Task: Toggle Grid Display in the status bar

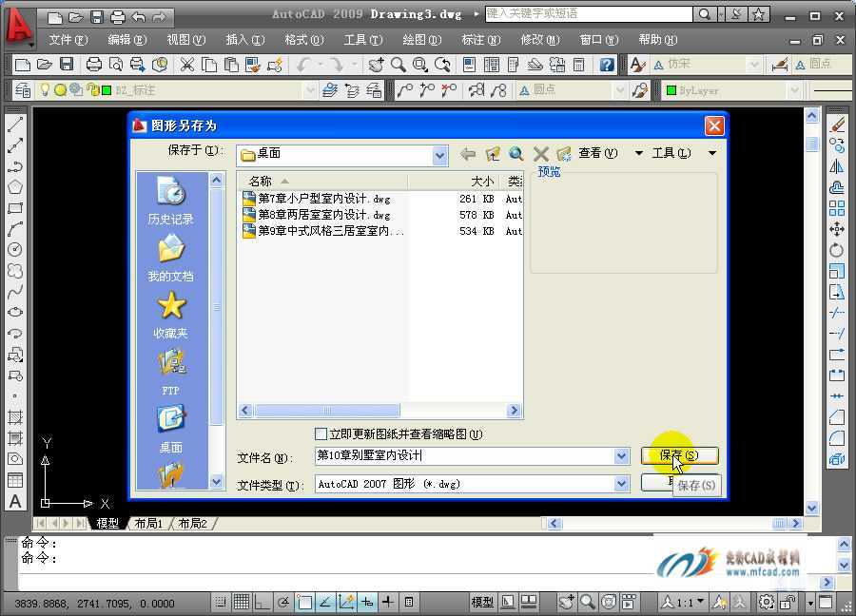Action: click(x=241, y=603)
